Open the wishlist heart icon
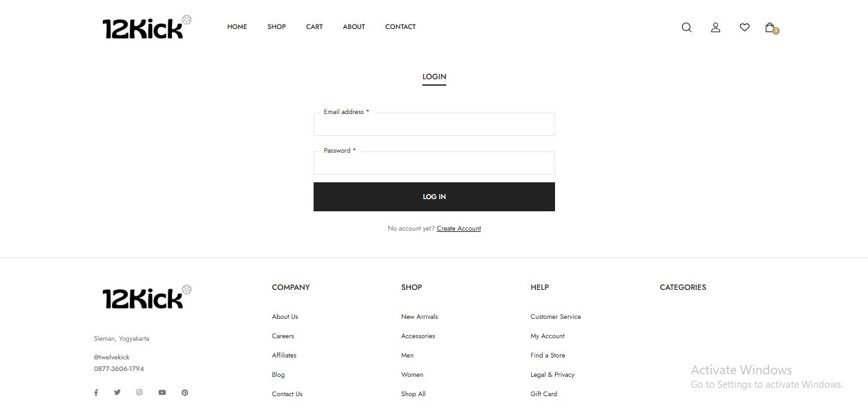This screenshot has width=868, height=411. point(744,28)
